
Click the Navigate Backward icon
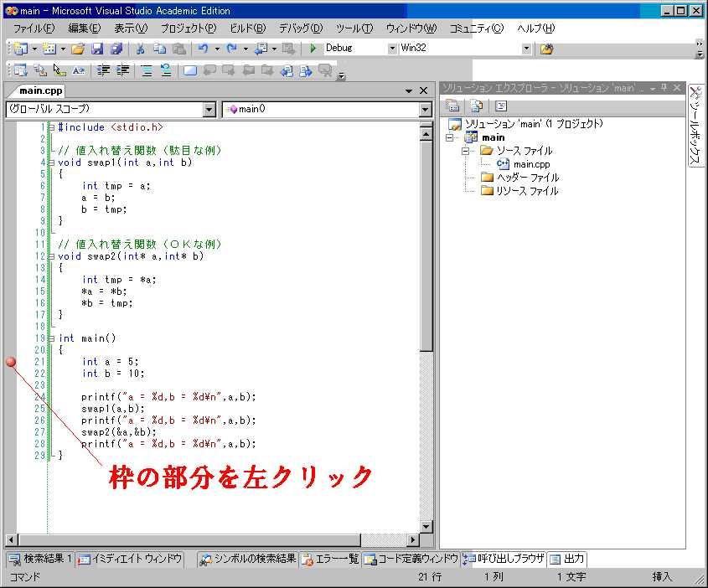[x=261, y=49]
